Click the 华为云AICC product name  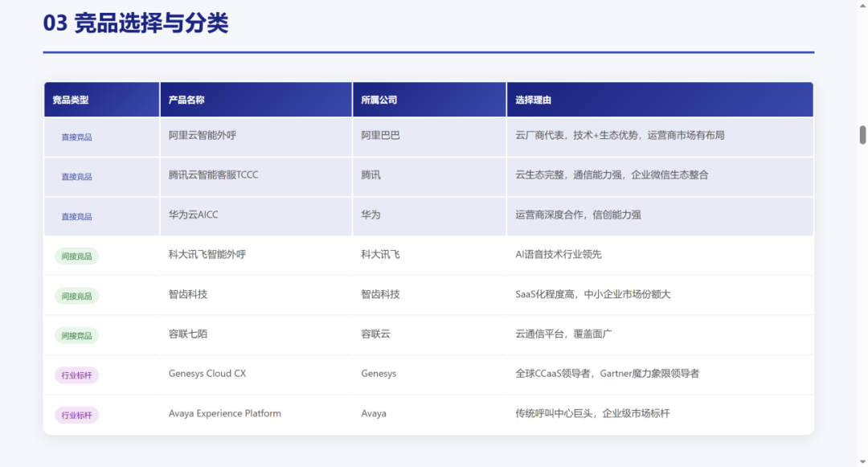point(193,215)
